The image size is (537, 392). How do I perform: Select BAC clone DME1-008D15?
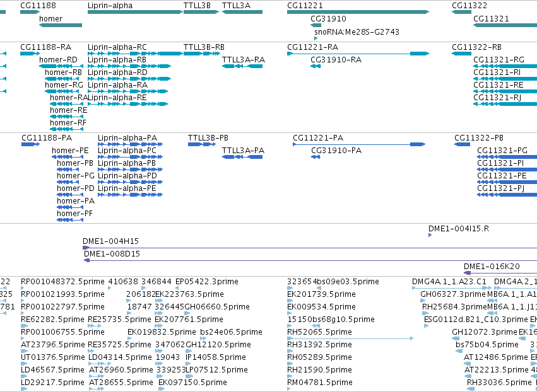(310, 260)
